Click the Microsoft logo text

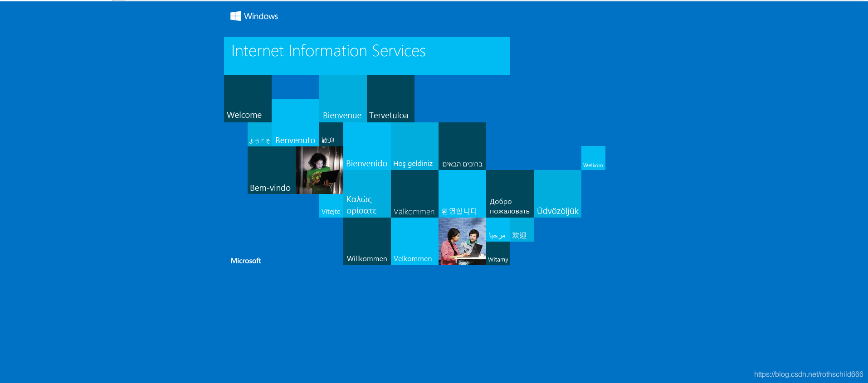point(246,261)
